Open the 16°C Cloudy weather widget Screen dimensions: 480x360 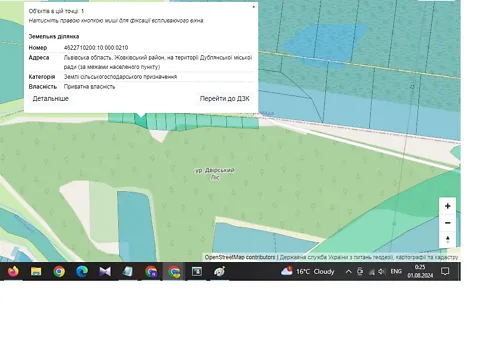(307, 271)
